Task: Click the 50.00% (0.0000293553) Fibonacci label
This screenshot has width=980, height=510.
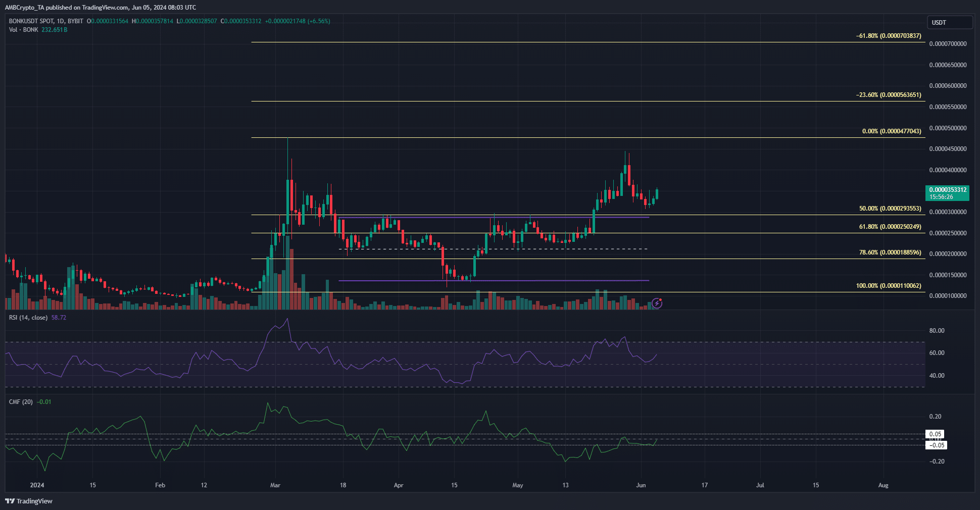Action: pos(890,209)
